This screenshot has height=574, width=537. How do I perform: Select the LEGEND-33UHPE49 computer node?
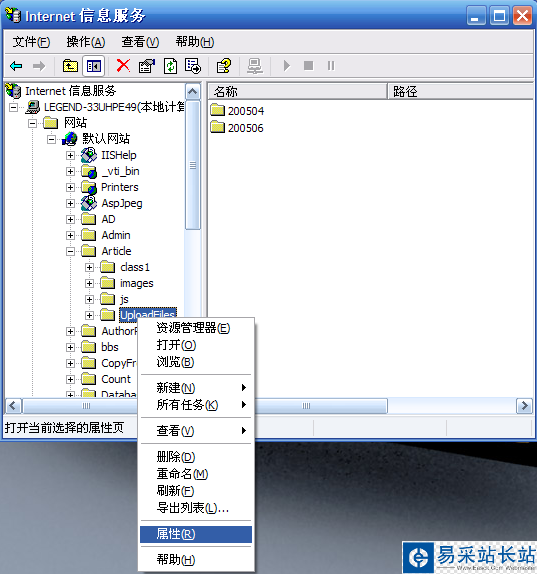pos(105,107)
